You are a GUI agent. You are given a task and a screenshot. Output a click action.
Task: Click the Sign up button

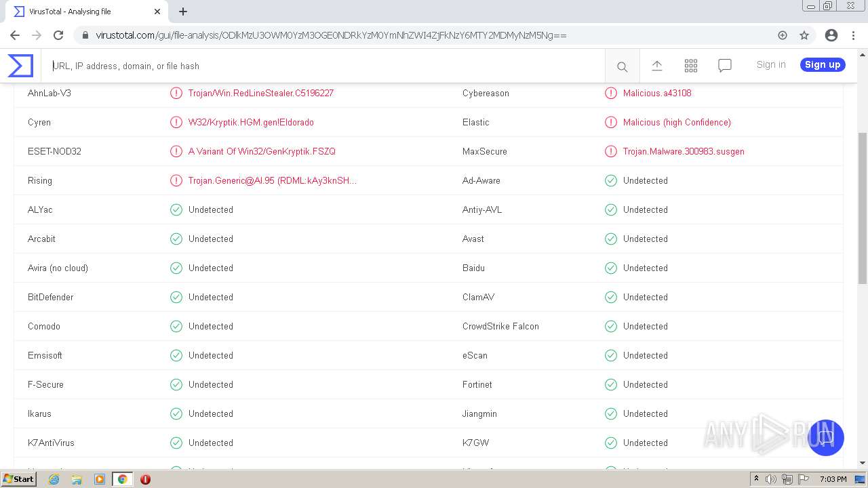coord(823,64)
